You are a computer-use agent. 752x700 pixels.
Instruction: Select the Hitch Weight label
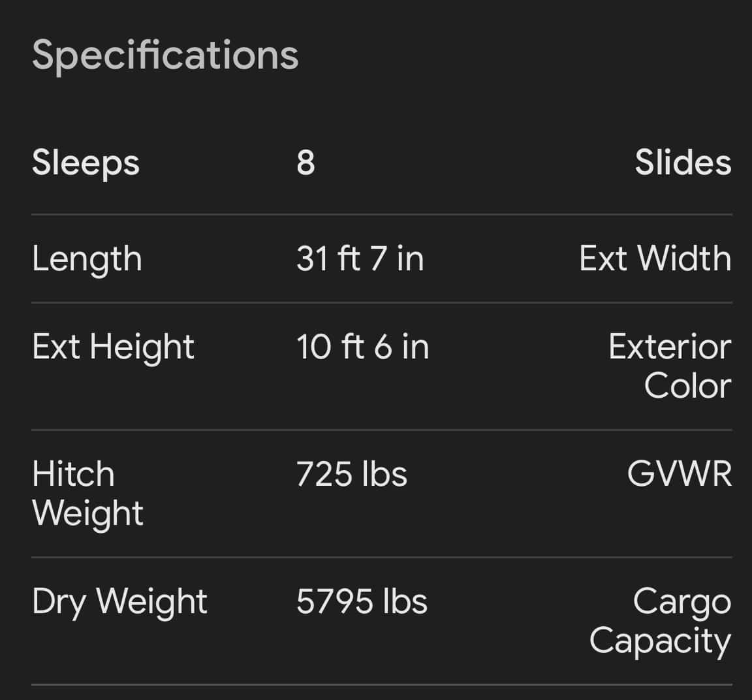(87, 494)
